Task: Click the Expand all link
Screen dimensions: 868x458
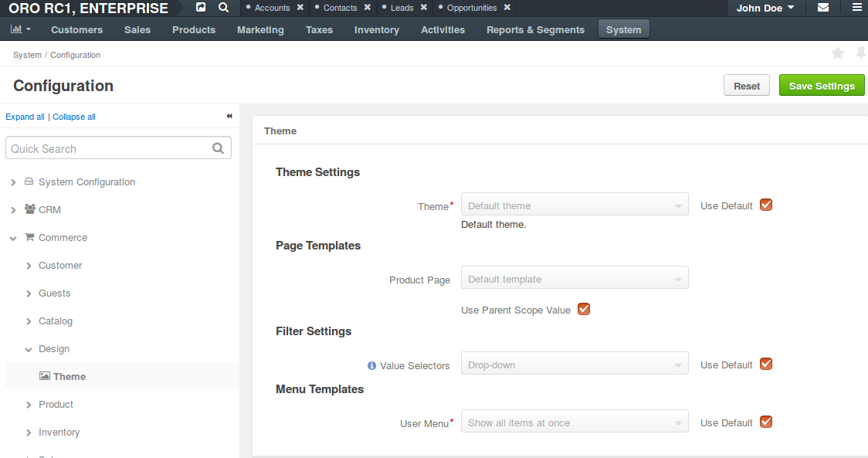Action: coord(25,117)
